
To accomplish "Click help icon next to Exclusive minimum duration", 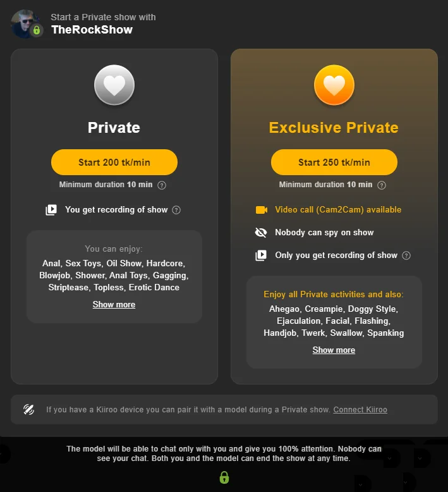I will [382, 185].
